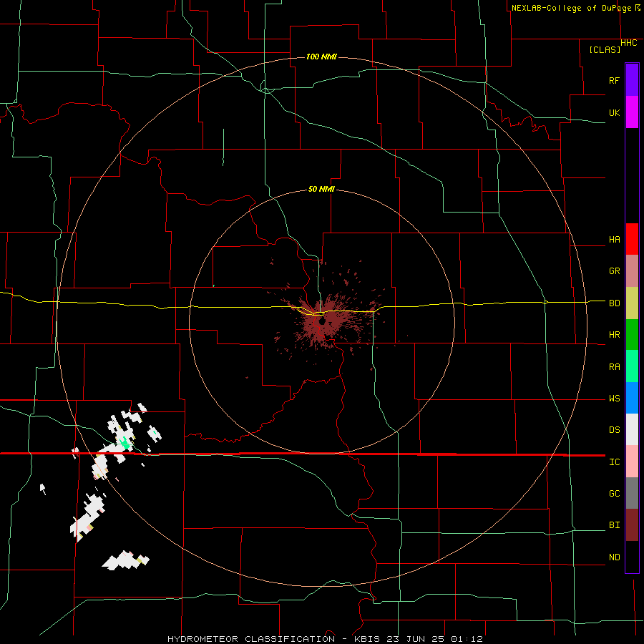Click the "01:12" timestamp text

[x=467, y=639]
